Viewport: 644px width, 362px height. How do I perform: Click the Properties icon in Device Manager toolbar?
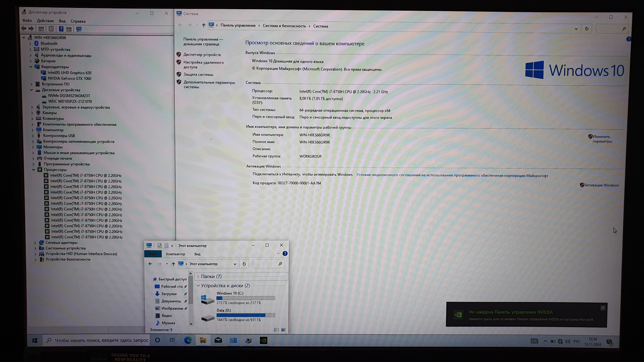pos(51,29)
